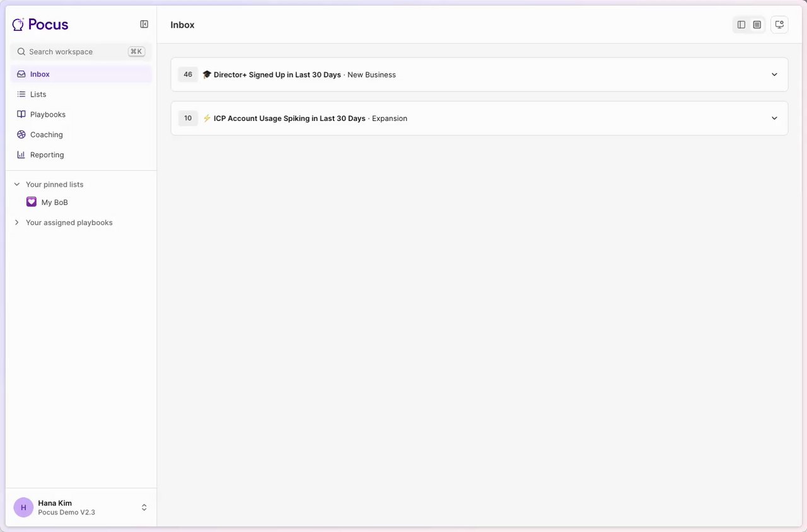Collapse the left sidebar panel icon
807x532 pixels.
point(144,25)
